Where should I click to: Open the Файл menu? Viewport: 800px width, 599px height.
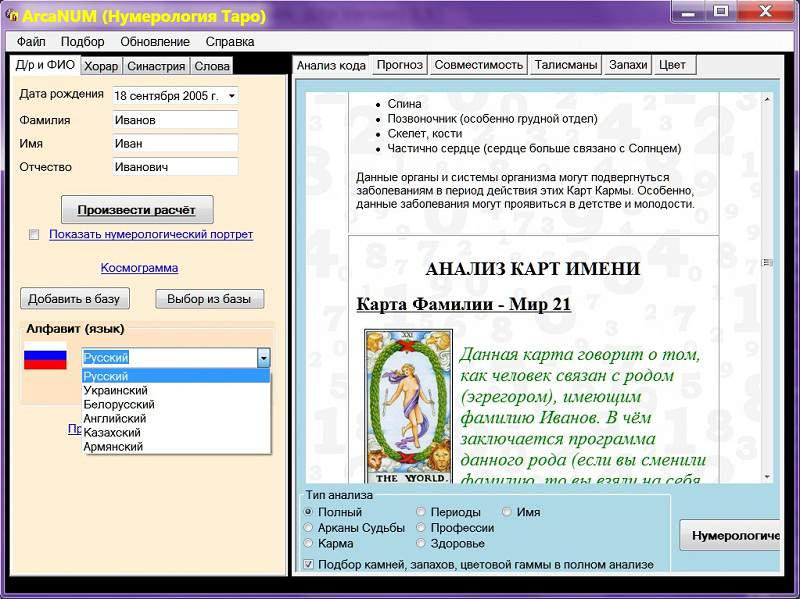tap(31, 42)
